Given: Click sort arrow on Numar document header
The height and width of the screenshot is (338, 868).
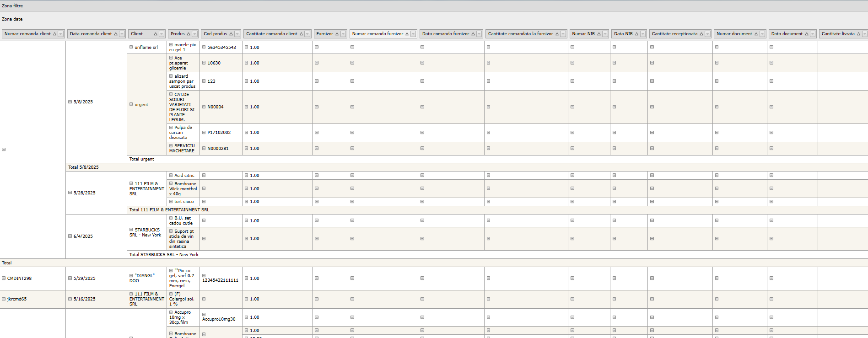Looking at the screenshot, I should point(756,34).
